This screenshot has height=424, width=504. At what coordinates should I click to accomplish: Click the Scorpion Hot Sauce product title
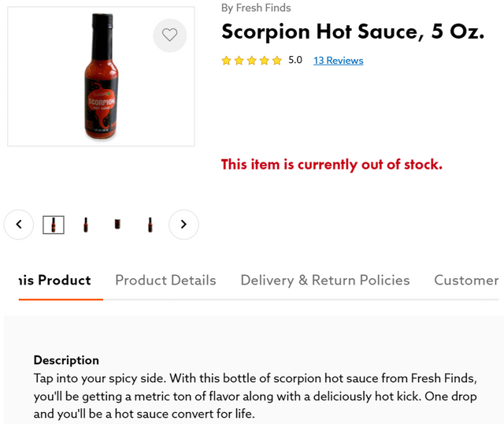(x=353, y=32)
